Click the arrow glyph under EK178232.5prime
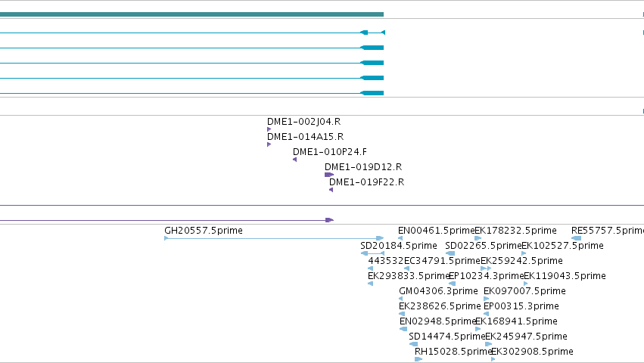 [x=478, y=238]
